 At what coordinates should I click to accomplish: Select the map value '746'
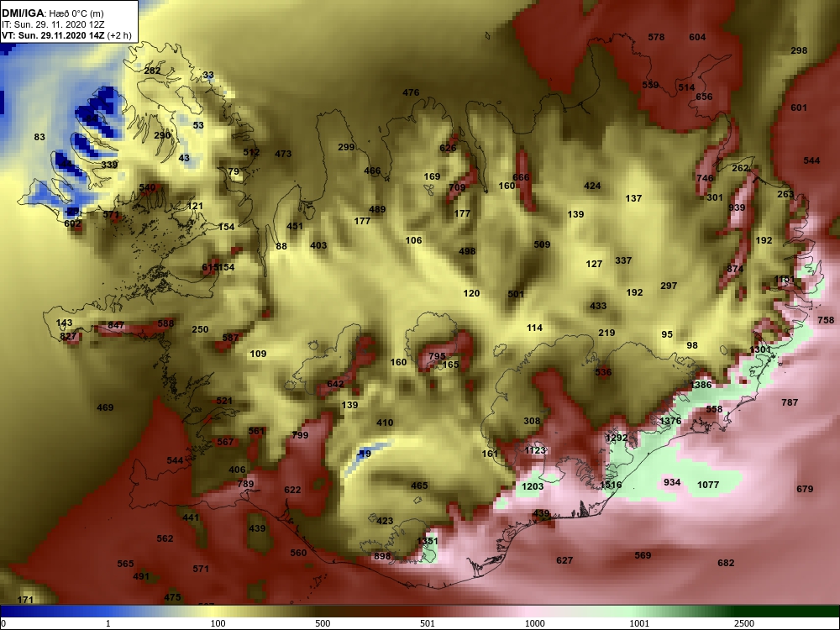705,178
